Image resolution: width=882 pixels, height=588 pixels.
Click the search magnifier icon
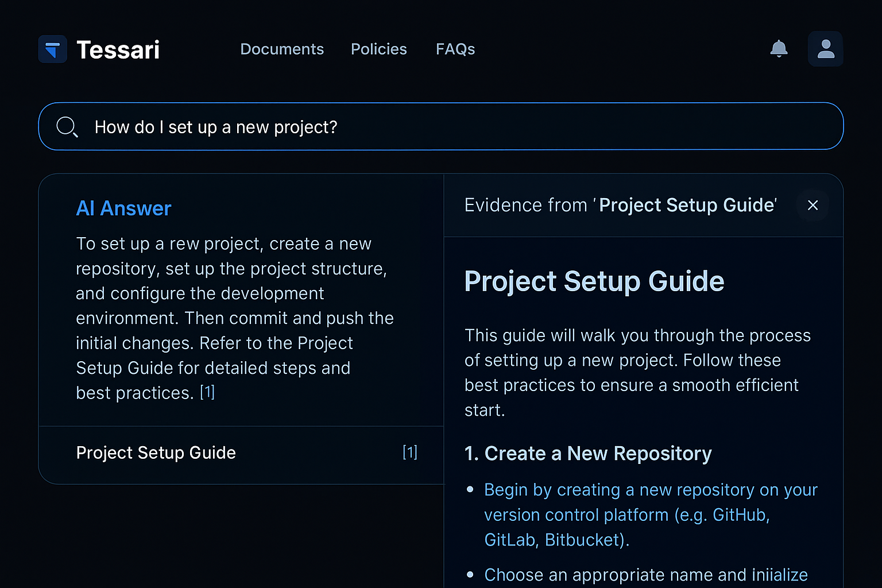67,127
